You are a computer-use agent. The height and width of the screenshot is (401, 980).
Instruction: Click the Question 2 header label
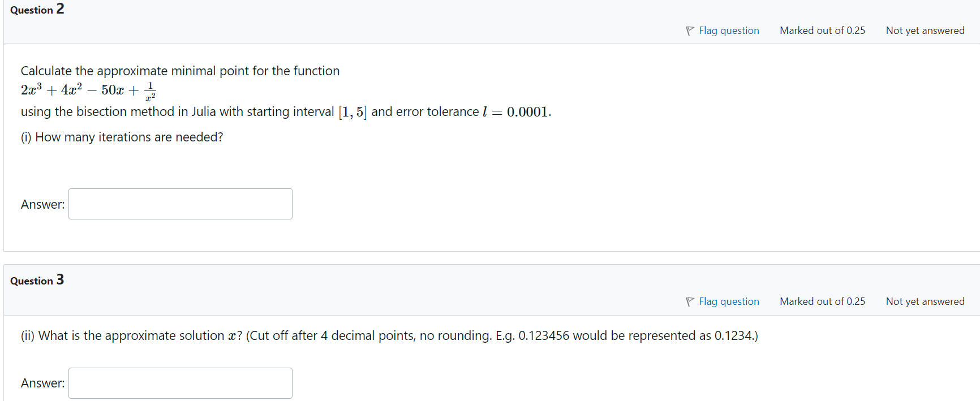tap(36, 10)
